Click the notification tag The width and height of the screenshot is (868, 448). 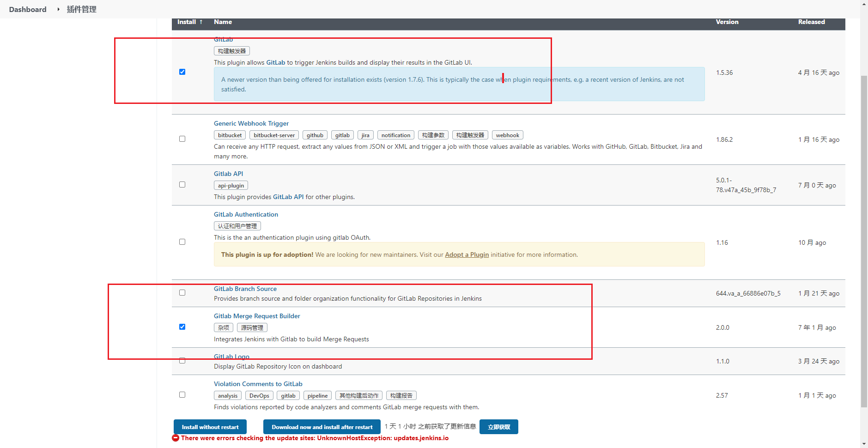click(396, 135)
